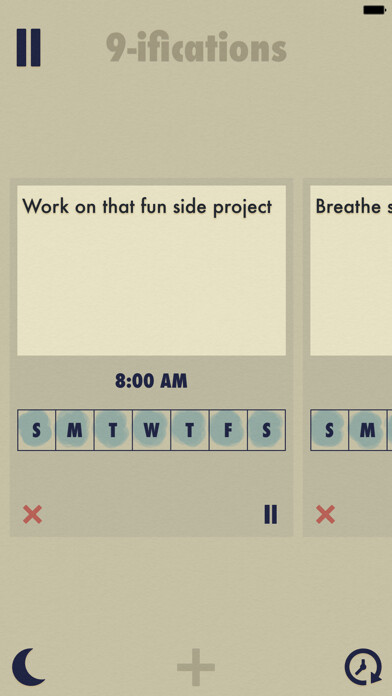Toggle Thursday on the first card

tap(190, 430)
